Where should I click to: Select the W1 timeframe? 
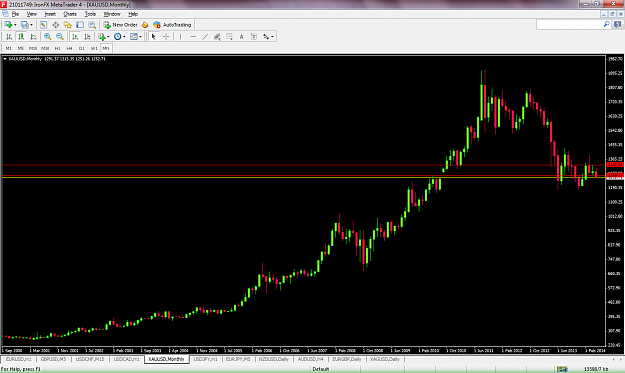(x=94, y=48)
